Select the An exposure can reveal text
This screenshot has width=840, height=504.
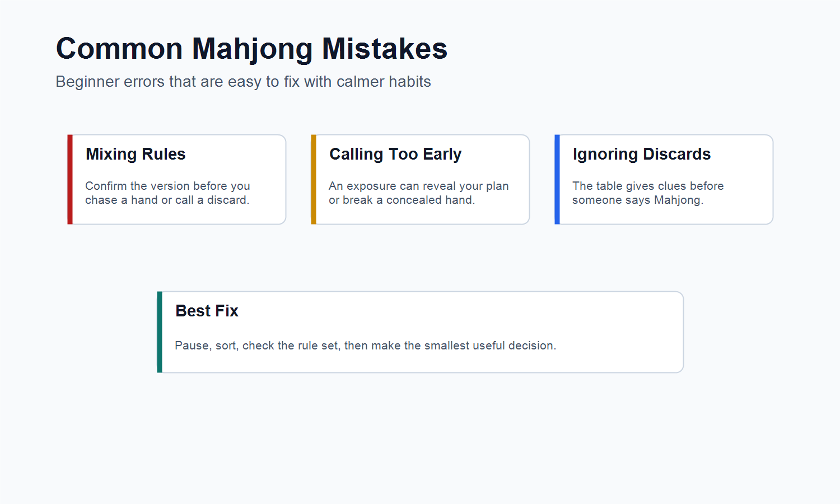click(x=418, y=193)
